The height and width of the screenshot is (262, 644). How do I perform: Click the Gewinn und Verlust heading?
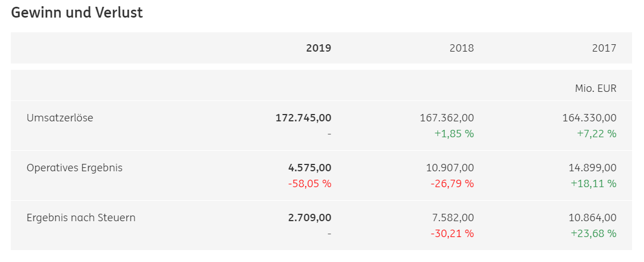click(x=77, y=12)
